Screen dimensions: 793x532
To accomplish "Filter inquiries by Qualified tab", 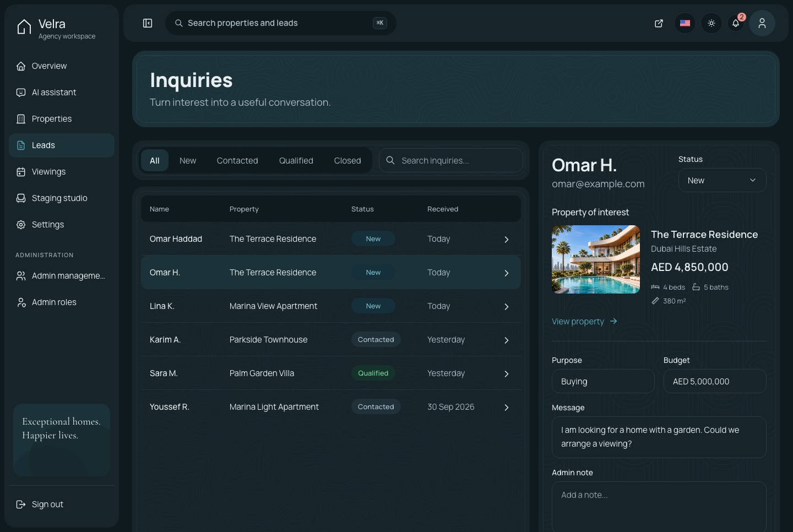I will (296, 161).
